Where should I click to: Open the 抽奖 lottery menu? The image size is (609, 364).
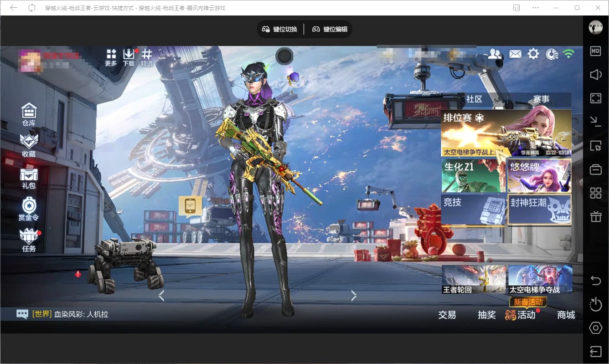487,315
